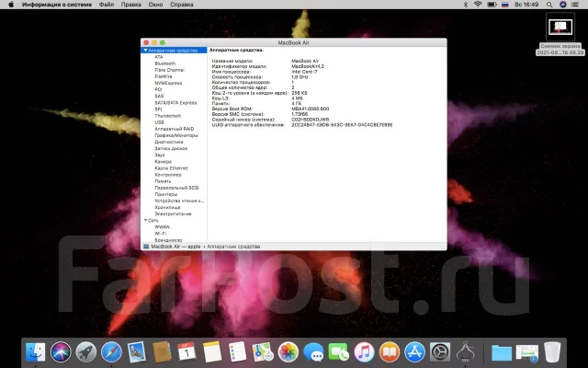The image size is (588, 368).
Task: Select PCI in the sidebar
Action: [x=158, y=89]
